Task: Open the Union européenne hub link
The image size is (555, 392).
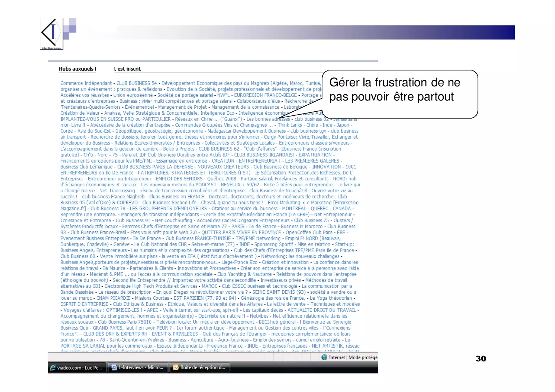Action: [x=133, y=95]
